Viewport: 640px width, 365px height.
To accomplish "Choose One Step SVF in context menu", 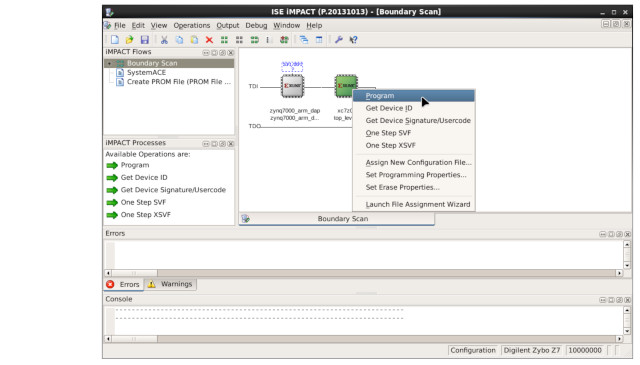I will pyautogui.click(x=413, y=133).
